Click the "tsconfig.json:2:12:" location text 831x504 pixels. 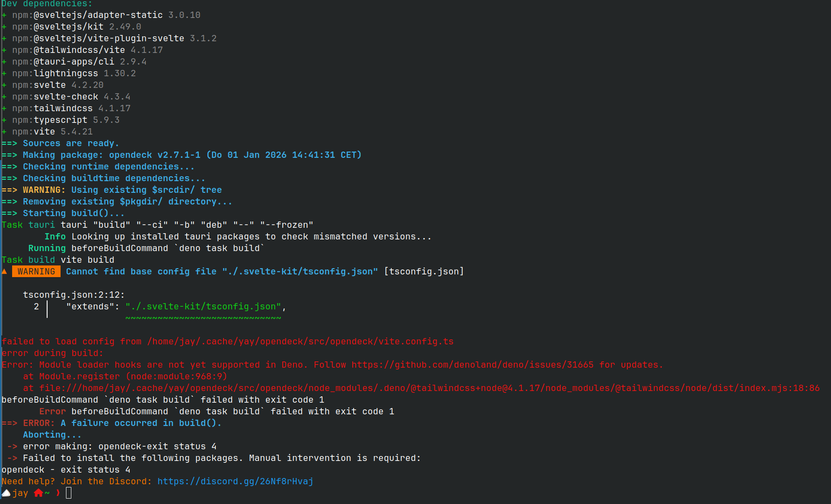pyautogui.click(x=74, y=295)
